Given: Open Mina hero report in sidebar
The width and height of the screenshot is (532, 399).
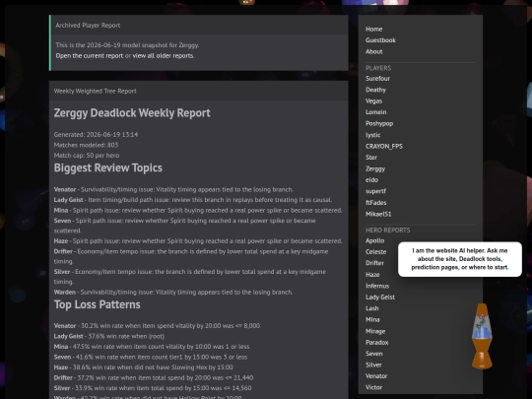Looking at the screenshot, I should (372, 319).
